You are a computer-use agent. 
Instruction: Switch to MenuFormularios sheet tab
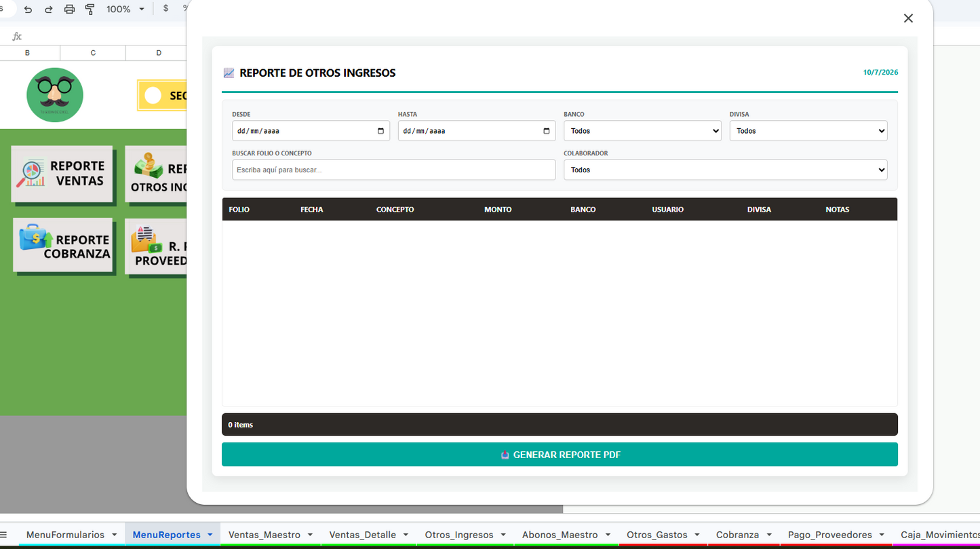[x=65, y=535]
